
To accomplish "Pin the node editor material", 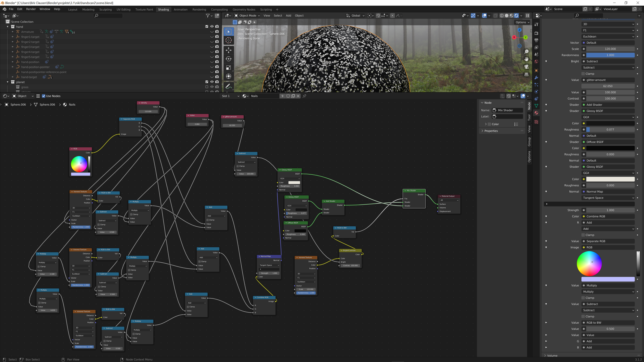I will 304,96.
